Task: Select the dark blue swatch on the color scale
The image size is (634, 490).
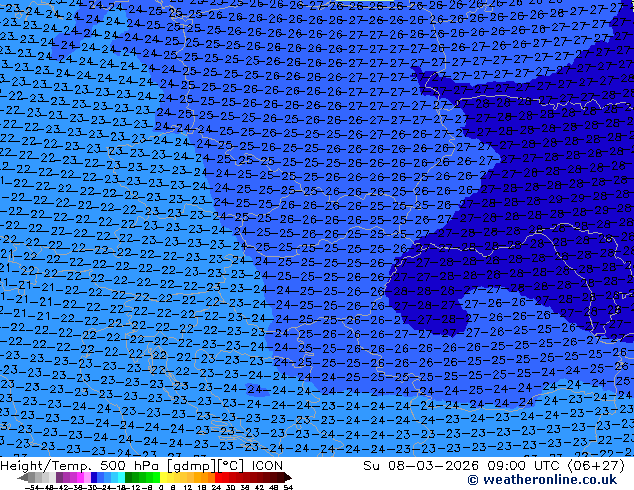Action: pyautogui.click(x=94, y=477)
